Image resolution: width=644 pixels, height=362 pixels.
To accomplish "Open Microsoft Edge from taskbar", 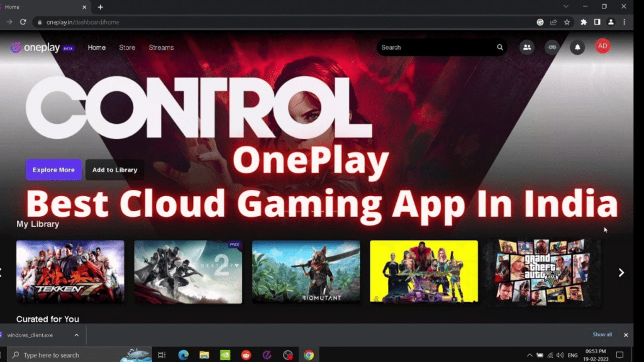I will tap(183, 355).
